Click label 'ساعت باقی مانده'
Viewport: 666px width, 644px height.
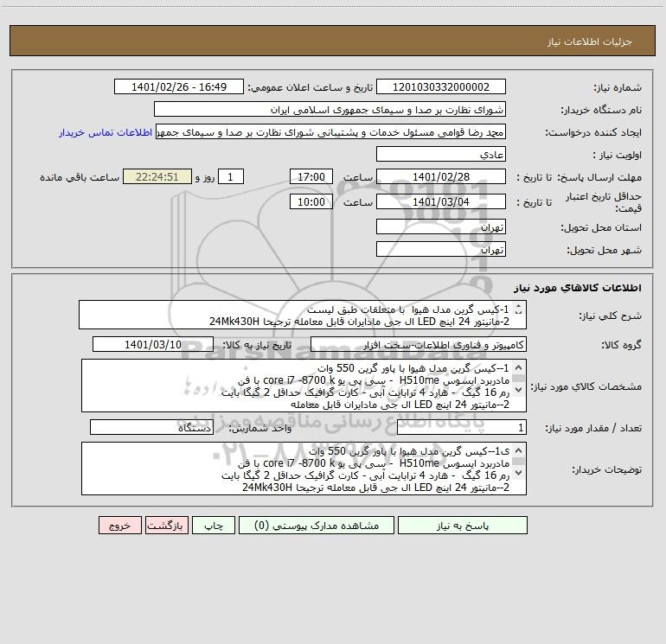(x=80, y=177)
